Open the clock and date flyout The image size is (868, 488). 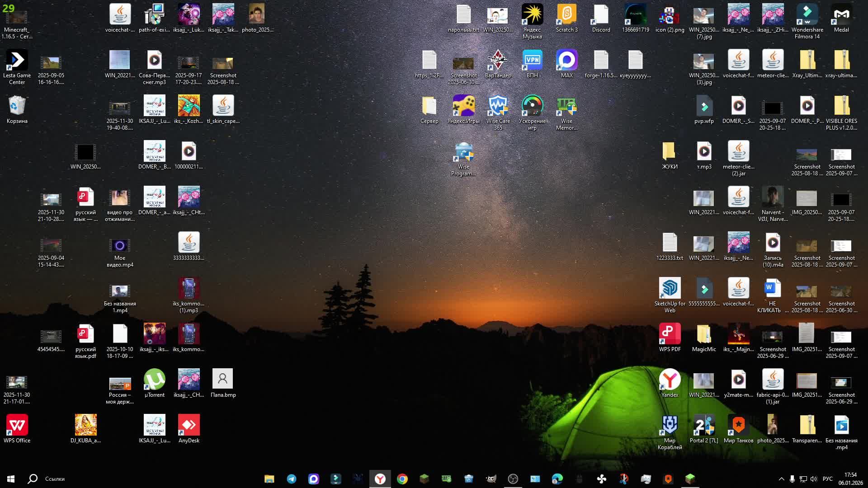click(850, 479)
